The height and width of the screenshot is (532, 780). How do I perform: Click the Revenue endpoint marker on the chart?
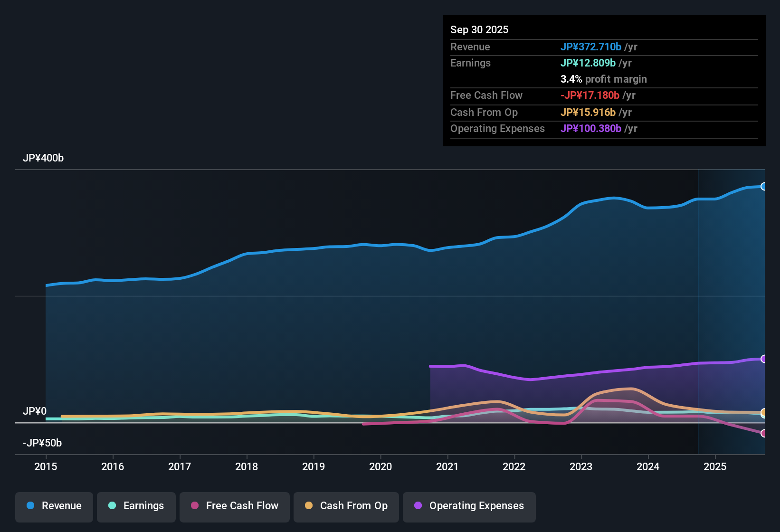tap(764, 186)
